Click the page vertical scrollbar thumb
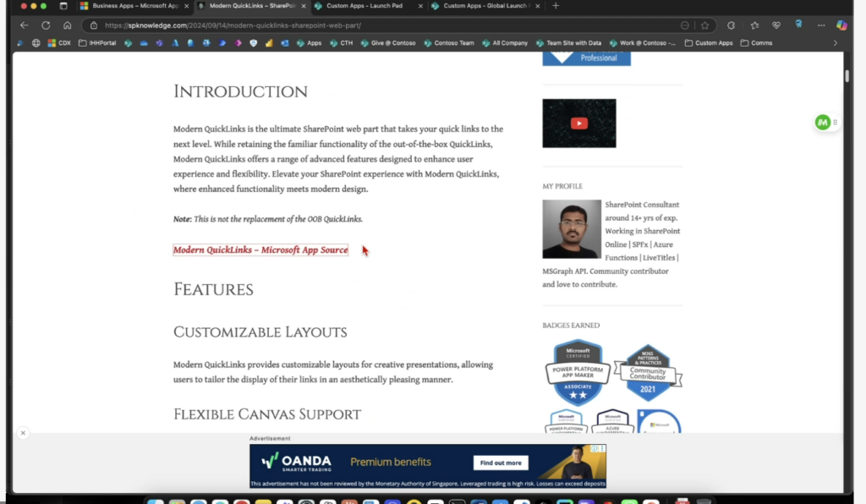This screenshot has width=866, height=504. point(847,76)
